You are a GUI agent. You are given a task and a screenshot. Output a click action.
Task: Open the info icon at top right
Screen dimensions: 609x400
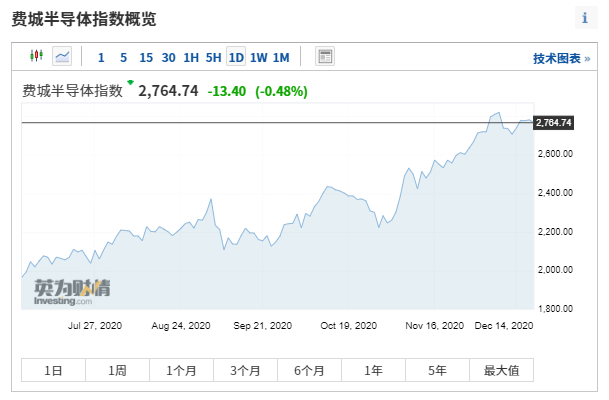(x=585, y=18)
